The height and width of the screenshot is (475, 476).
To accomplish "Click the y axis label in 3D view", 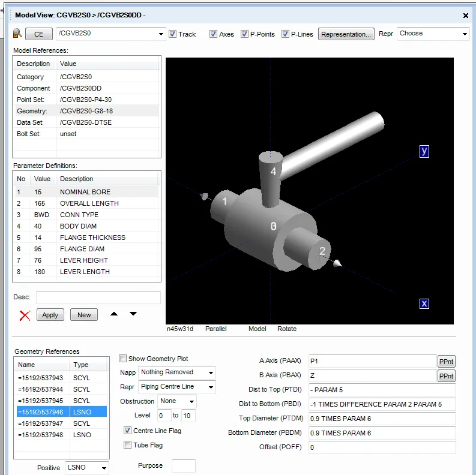I will pos(424,151).
